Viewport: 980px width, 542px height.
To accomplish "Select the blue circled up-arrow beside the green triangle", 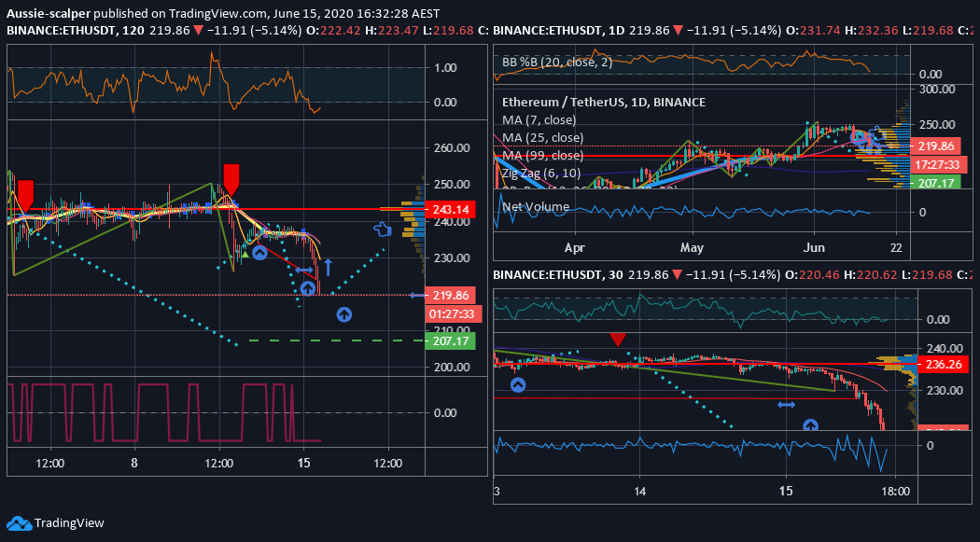I will tap(259, 253).
